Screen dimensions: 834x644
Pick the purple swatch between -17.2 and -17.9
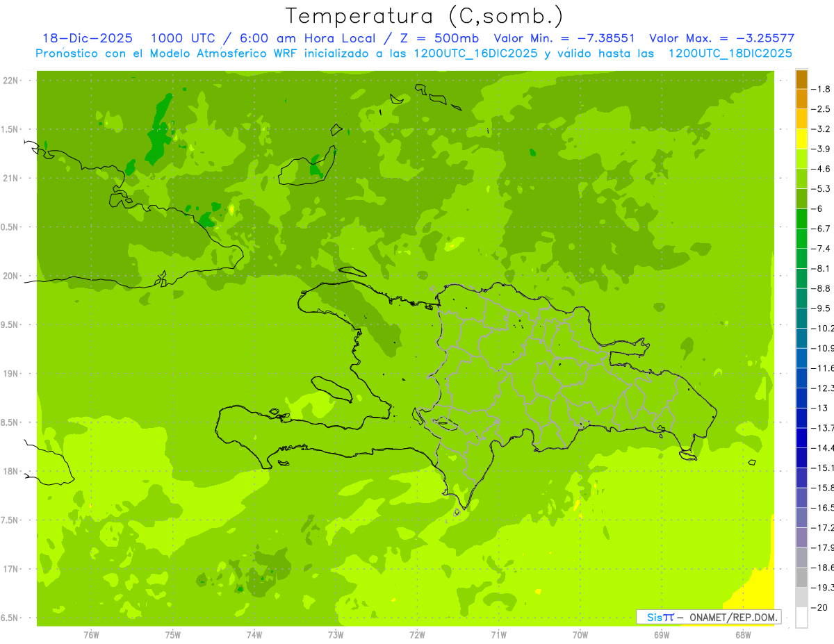pos(801,538)
